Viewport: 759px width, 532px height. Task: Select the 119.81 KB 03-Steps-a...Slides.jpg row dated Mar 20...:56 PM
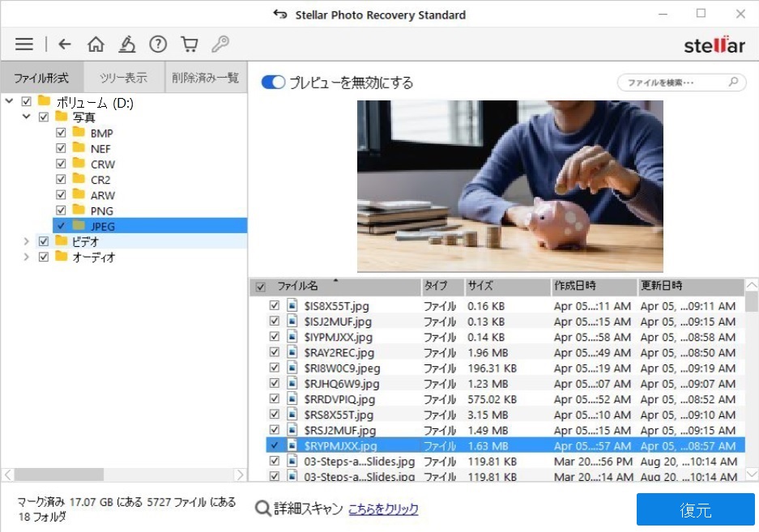[x=505, y=461]
